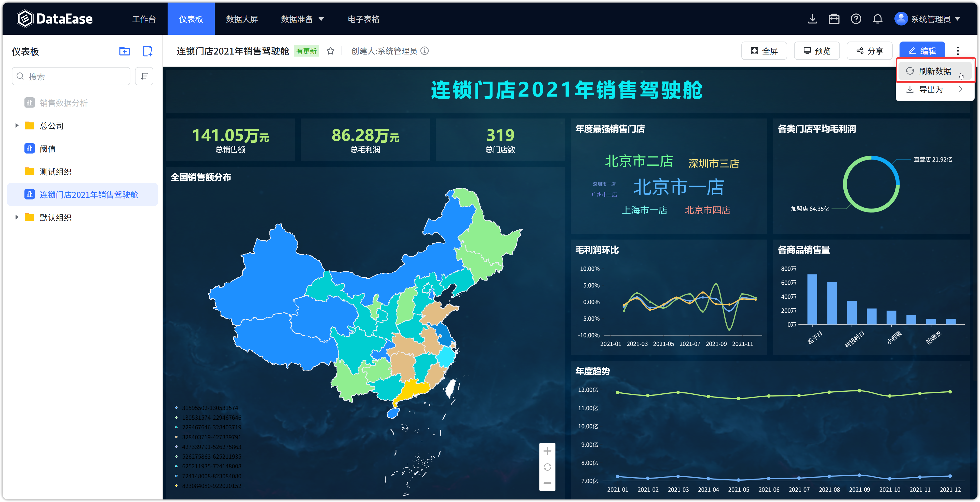Select the 仪表板 tab
The height and width of the screenshot is (502, 980).
pos(191,19)
